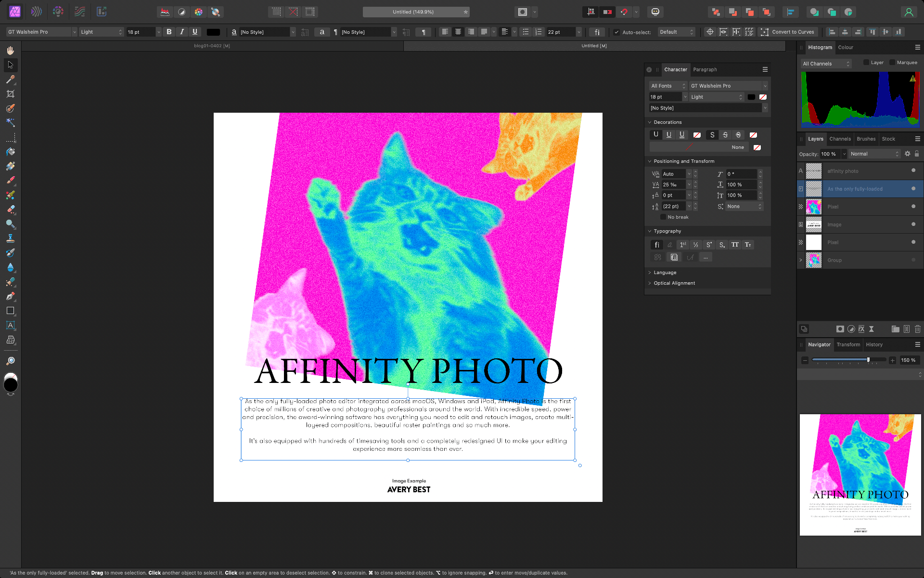Enable the histogram Layer checkbox
Viewport: 924px width, 578px height.
click(x=866, y=63)
